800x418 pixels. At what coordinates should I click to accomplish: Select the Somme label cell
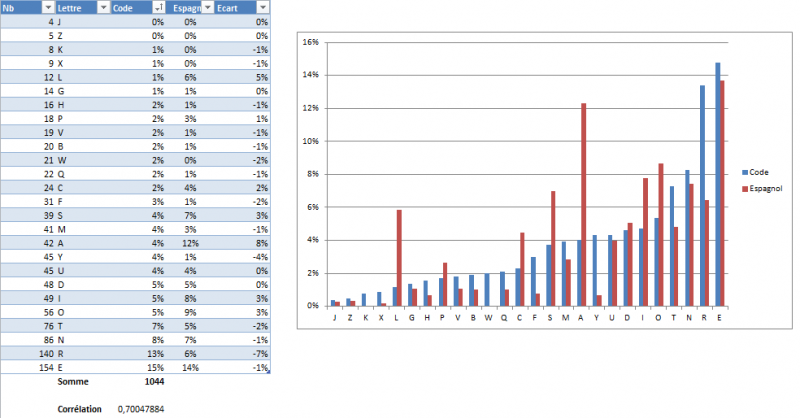pyautogui.click(x=70, y=381)
